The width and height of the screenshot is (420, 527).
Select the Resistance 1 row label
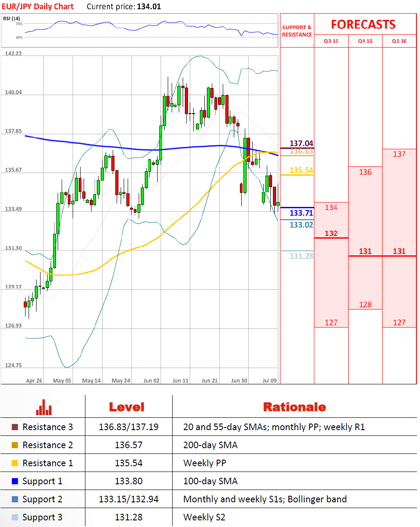[48, 463]
